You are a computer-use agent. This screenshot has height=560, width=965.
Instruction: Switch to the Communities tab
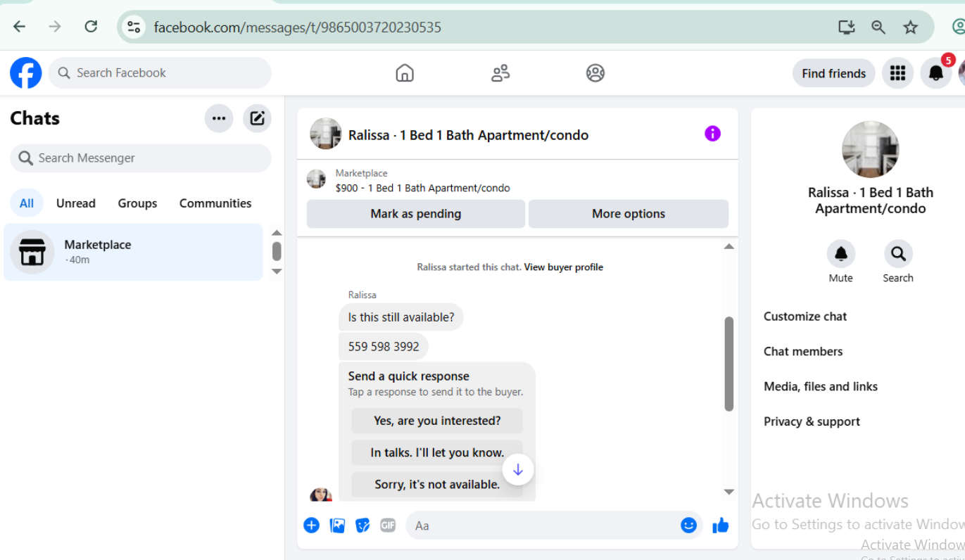click(215, 203)
